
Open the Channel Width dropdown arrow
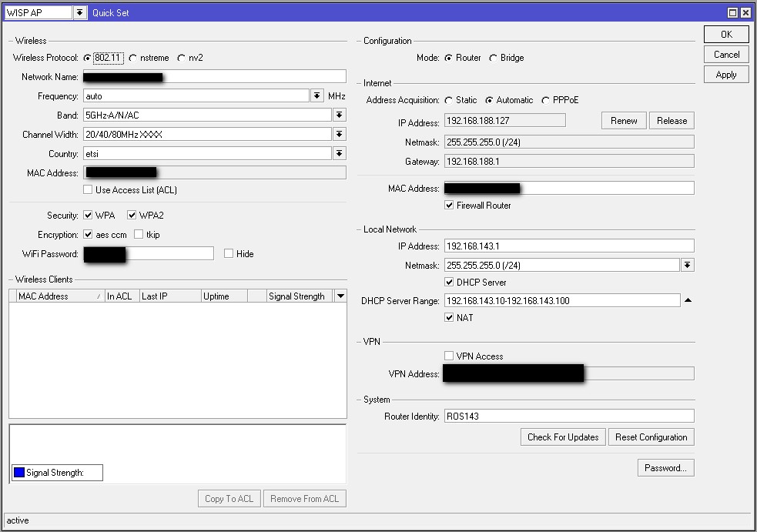pyautogui.click(x=340, y=134)
